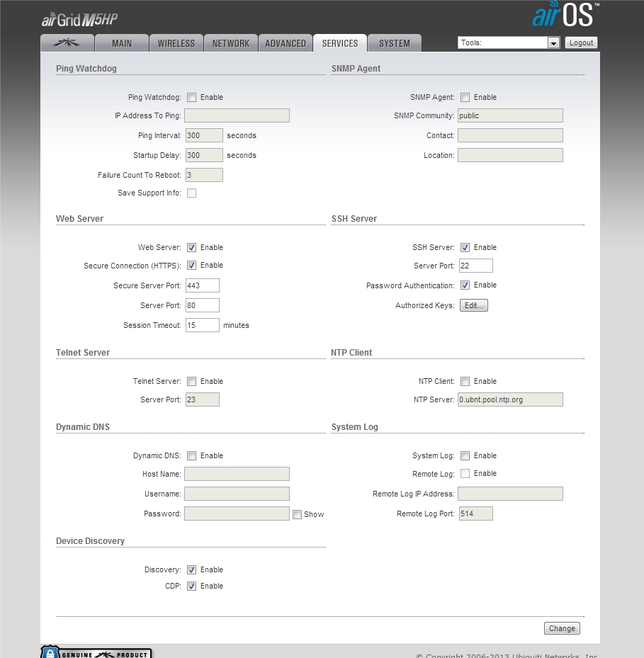
Task: Open the ADVANCED tab
Action: pyautogui.click(x=286, y=43)
